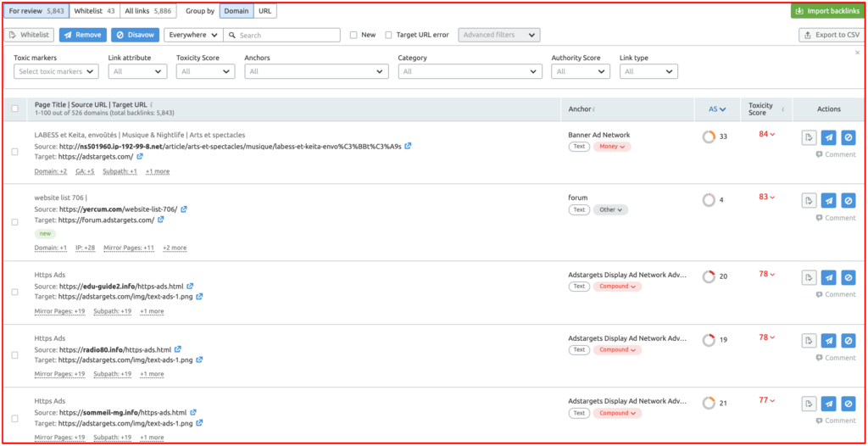
Task: Open external link icon for radio80.info source
Action: point(178,349)
